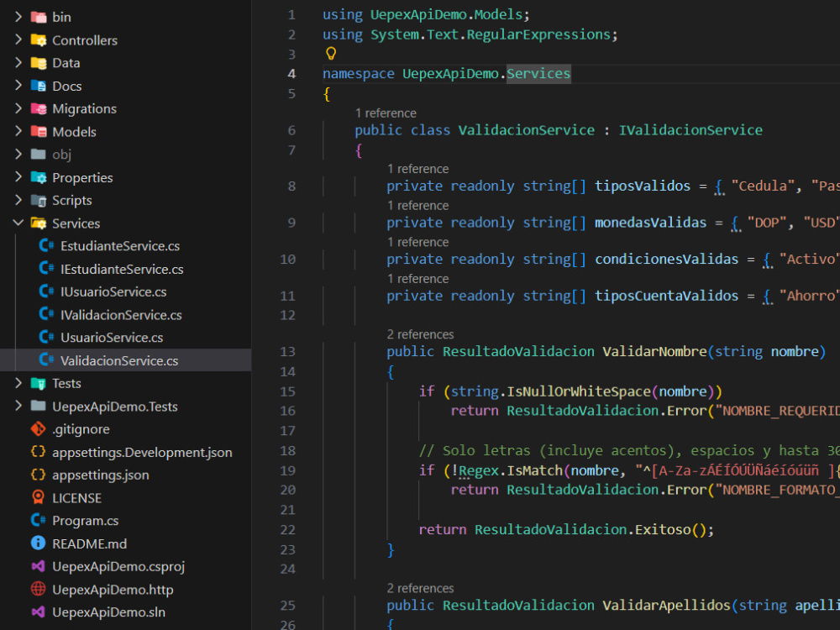Click the LICENSE ribbon icon
Image resolution: width=840 pixels, height=630 pixels.
39,497
